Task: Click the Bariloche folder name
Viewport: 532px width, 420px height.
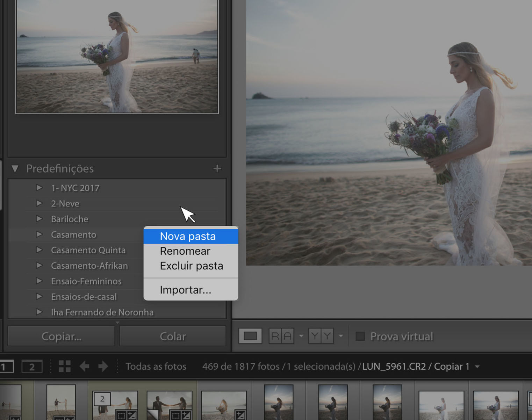Action: coord(70,219)
